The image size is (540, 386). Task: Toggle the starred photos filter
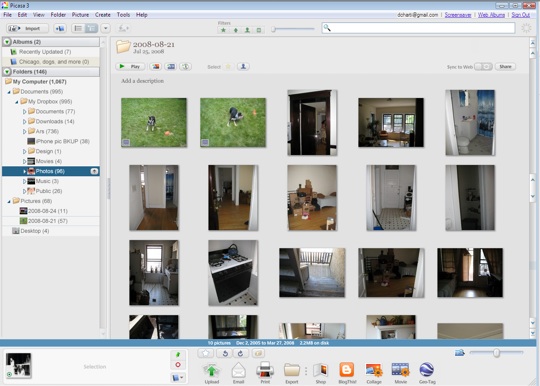(x=223, y=30)
